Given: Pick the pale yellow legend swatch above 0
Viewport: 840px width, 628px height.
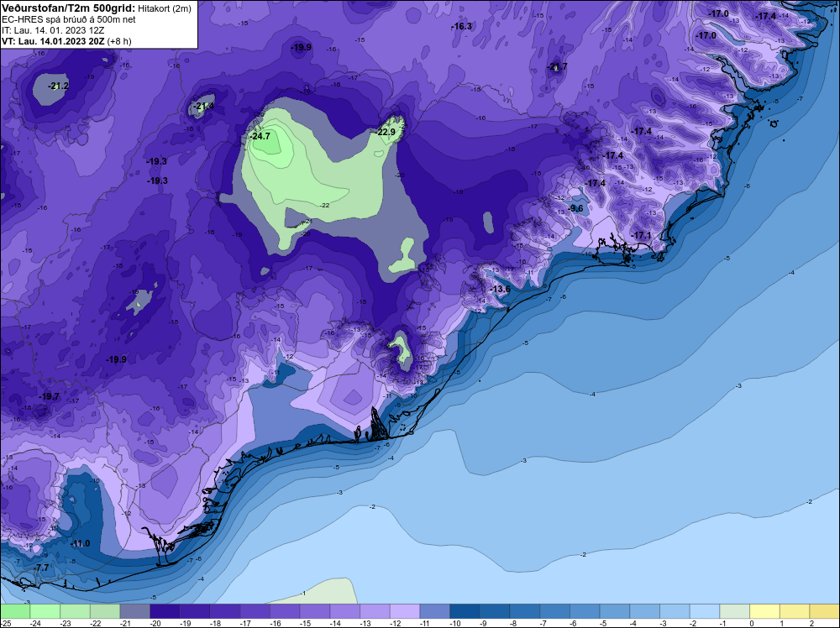Looking at the screenshot, I should 764,611.
